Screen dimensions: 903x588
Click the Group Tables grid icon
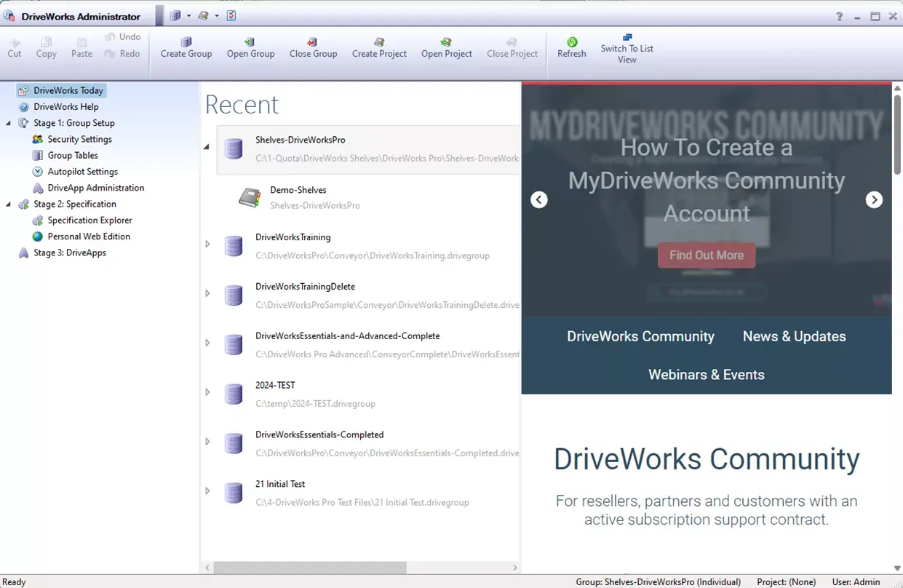38,155
